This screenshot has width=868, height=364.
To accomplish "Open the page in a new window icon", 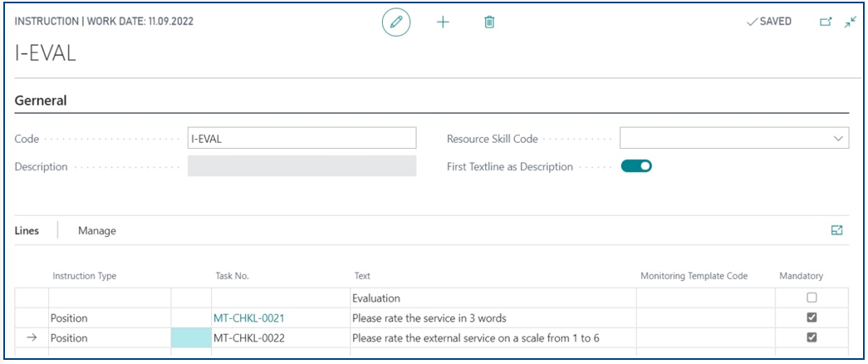I will point(826,22).
